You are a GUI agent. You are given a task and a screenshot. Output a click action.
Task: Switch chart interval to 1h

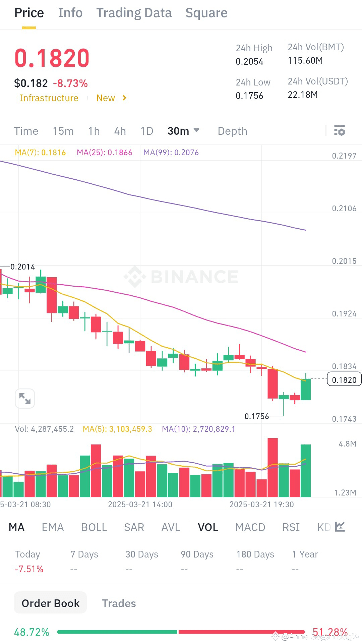click(x=94, y=131)
